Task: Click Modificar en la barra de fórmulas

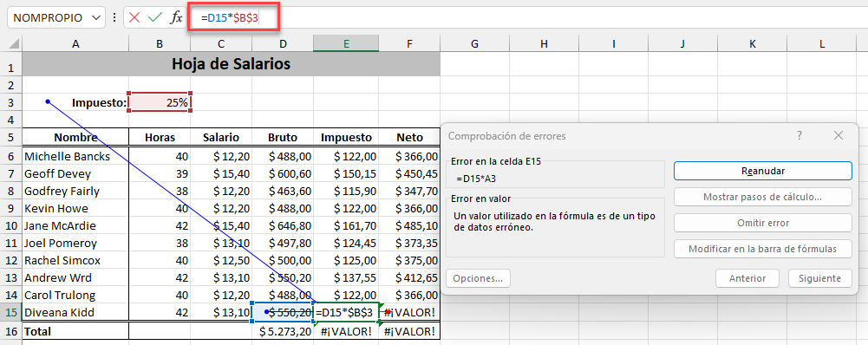Action: pyautogui.click(x=762, y=249)
